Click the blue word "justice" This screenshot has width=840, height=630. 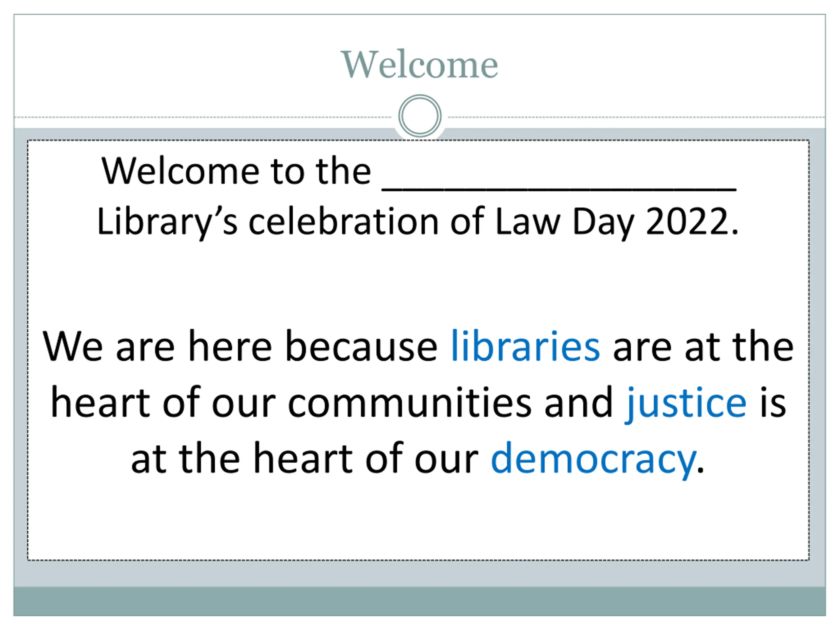(686, 403)
